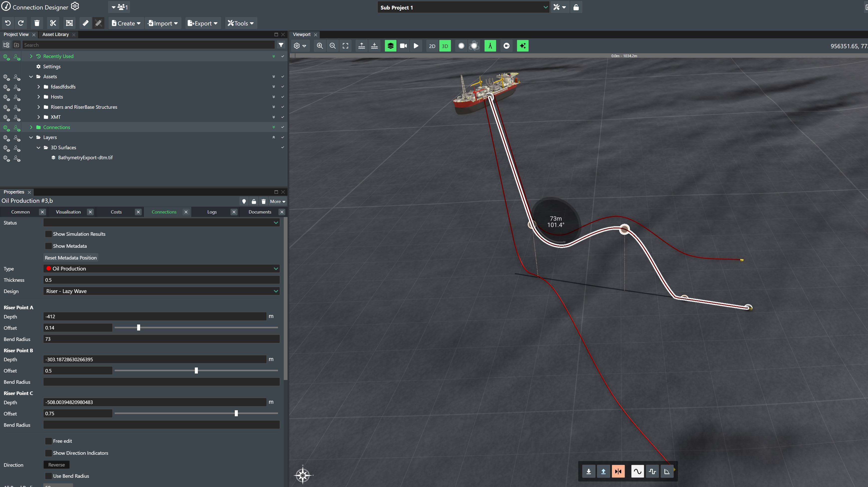This screenshot has height=487, width=868.
Task: Open the Sub Project 1 dropdown
Action: pyautogui.click(x=464, y=7)
